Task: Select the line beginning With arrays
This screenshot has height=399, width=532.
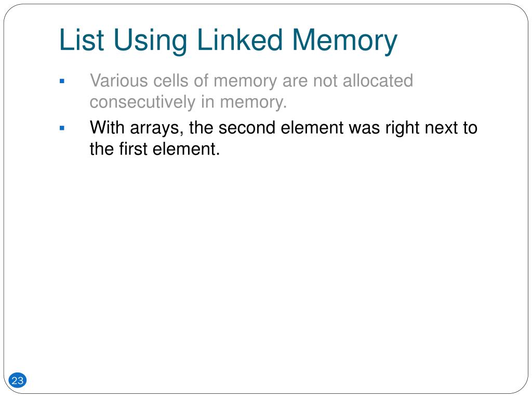Action: click(284, 129)
